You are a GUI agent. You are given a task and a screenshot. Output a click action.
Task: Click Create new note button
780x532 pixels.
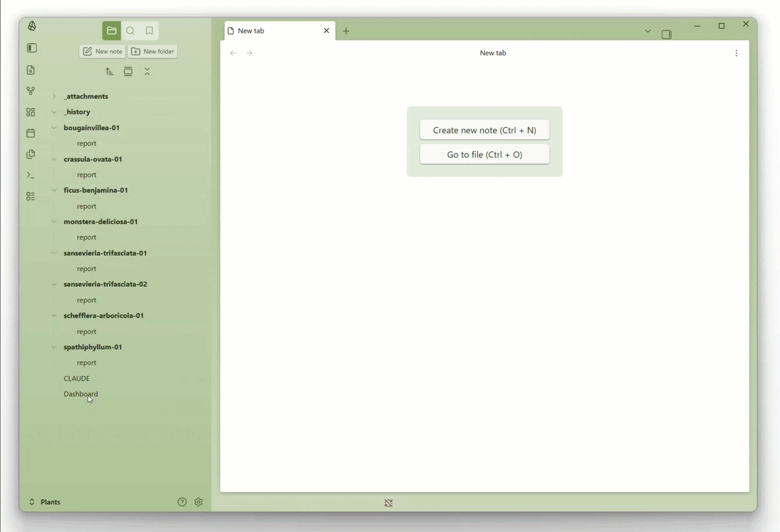(484, 130)
